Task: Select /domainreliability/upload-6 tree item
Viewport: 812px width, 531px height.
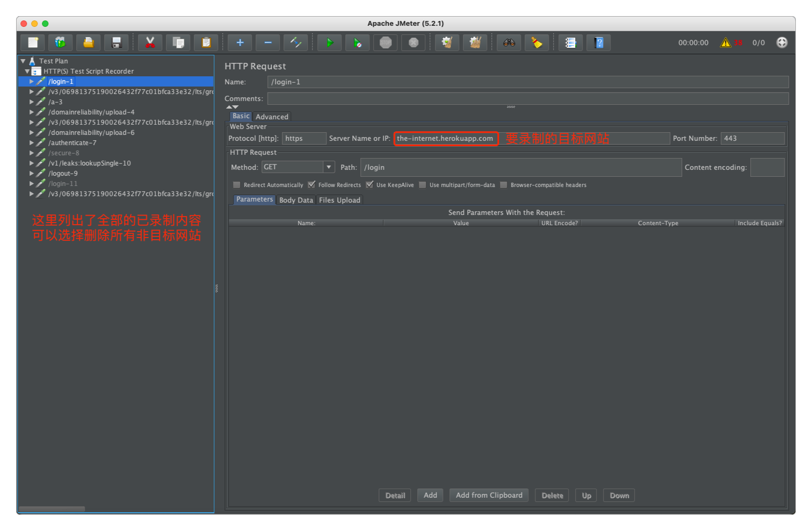Action: point(91,133)
